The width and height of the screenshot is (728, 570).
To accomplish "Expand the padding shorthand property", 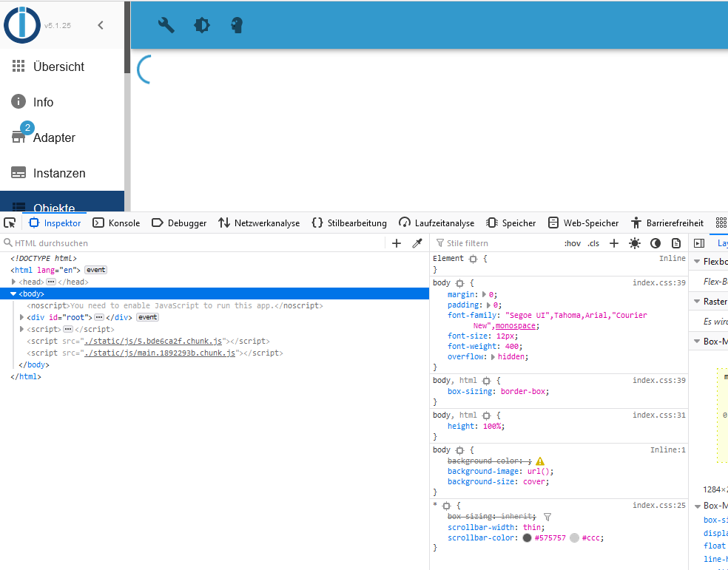I will pyautogui.click(x=488, y=305).
